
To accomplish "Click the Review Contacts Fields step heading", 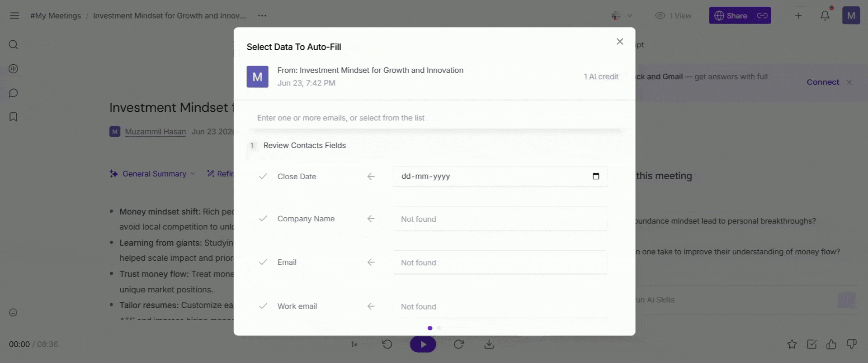I will 305,145.
